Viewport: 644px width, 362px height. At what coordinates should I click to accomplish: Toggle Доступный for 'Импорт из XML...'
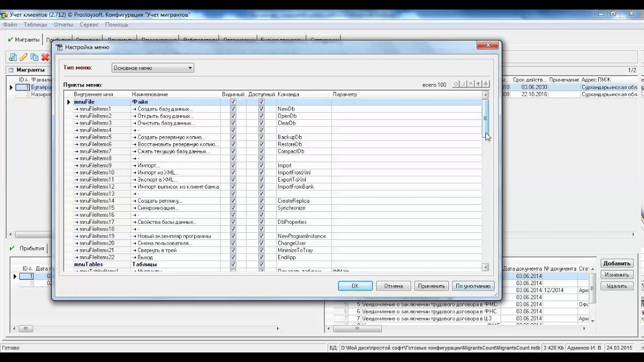click(x=261, y=172)
